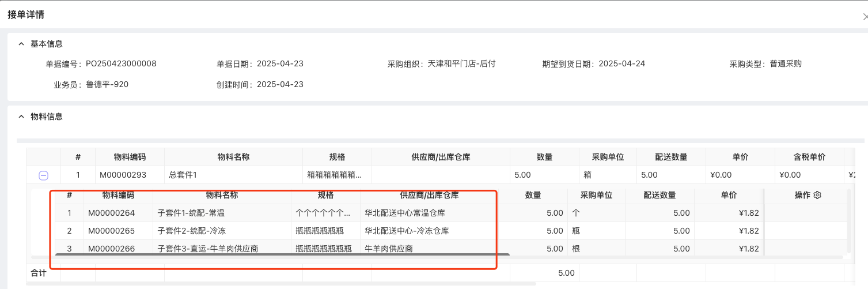Open column settings gear next to 操作
The height and width of the screenshot is (289, 868).
pos(817,196)
